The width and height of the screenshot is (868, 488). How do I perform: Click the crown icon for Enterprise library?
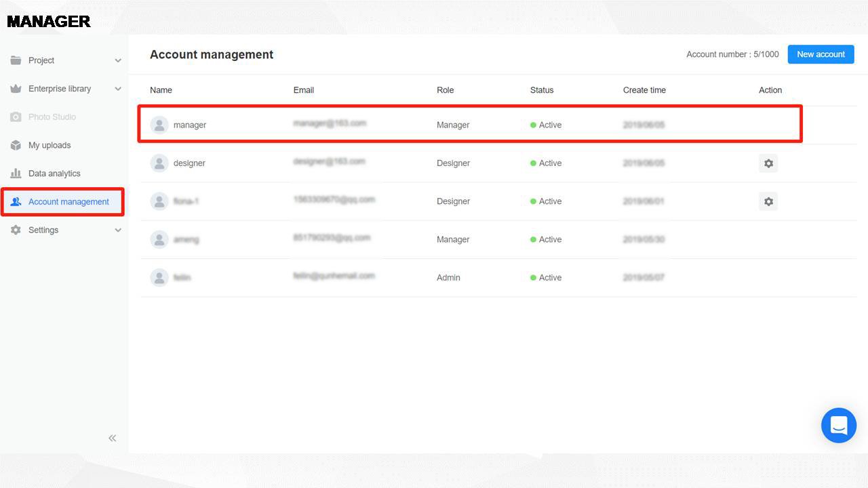click(x=16, y=89)
